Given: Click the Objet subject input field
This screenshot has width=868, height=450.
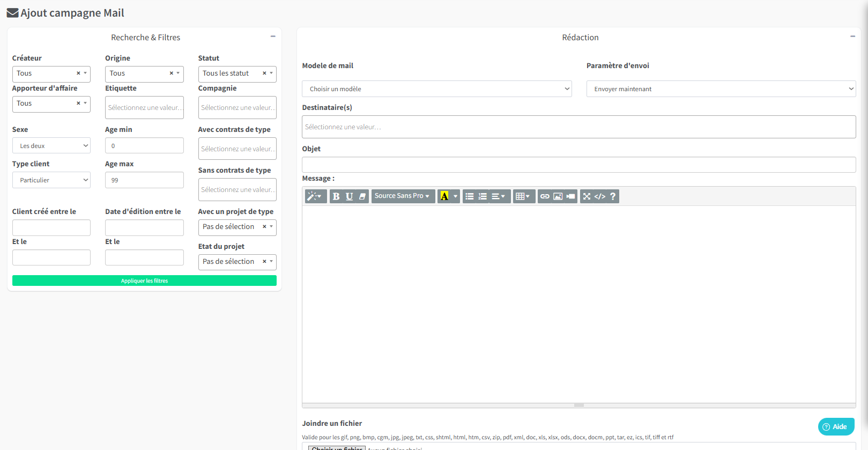Looking at the screenshot, I should click(578, 165).
